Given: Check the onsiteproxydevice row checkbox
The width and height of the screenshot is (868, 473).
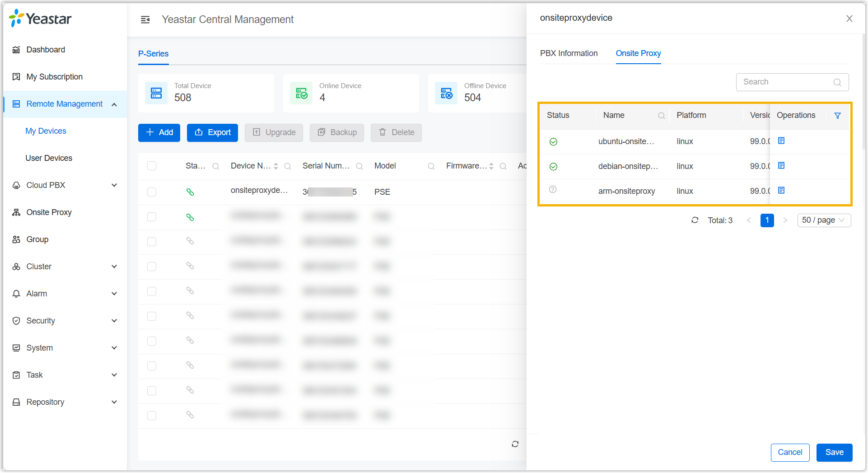Looking at the screenshot, I should pyautogui.click(x=152, y=192).
